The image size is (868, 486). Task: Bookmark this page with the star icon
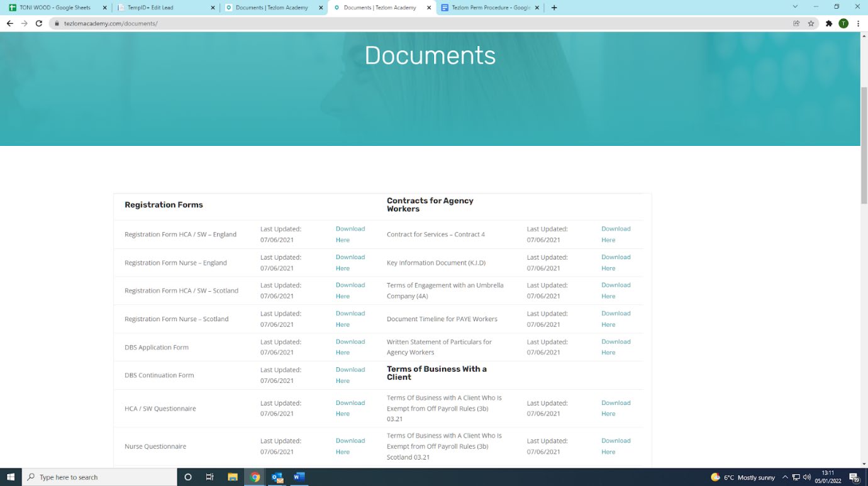click(x=811, y=23)
